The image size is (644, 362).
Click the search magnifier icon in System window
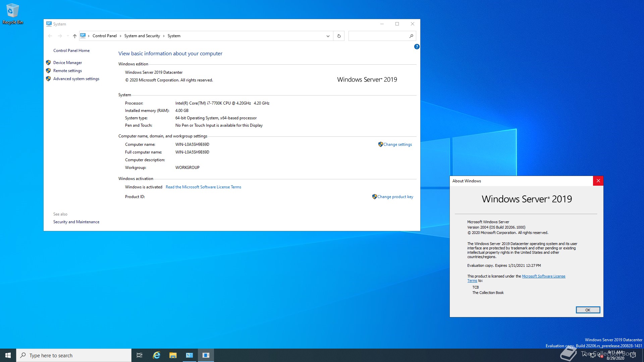(x=411, y=36)
